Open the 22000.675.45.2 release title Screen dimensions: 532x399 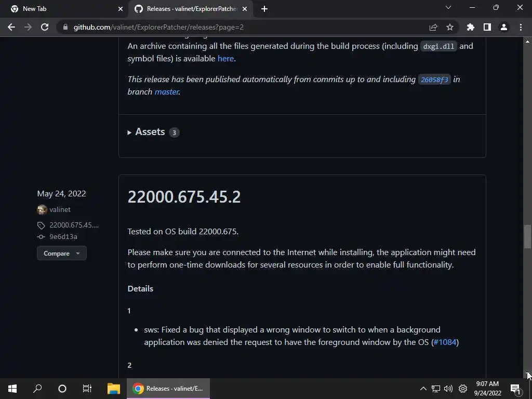click(184, 197)
